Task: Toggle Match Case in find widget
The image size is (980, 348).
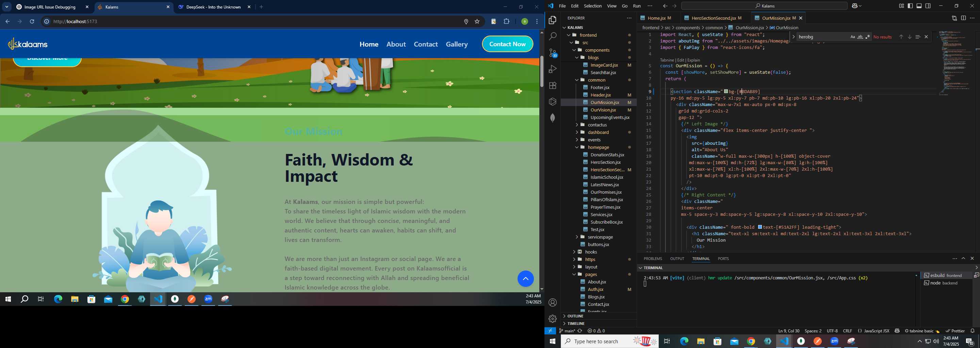Action: click(x=852, y=37)
